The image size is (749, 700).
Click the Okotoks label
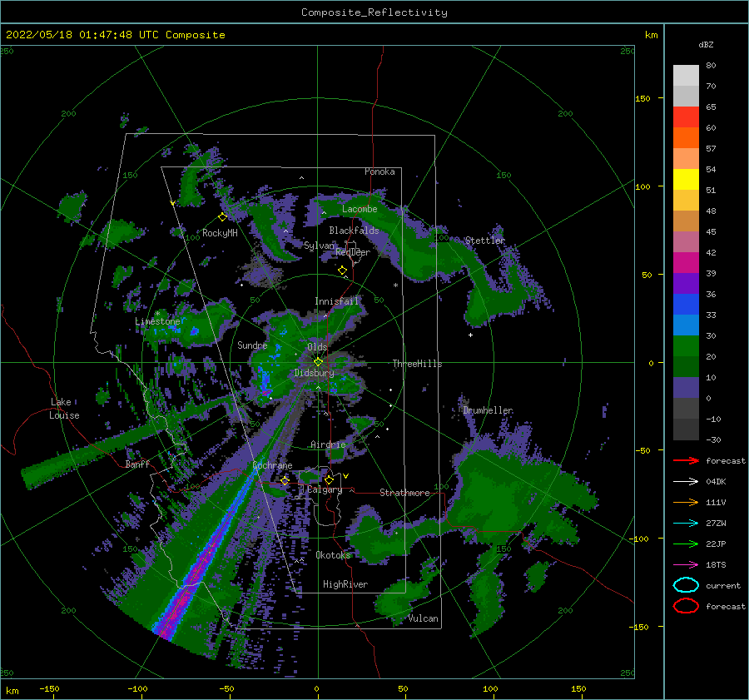[333, 554]
